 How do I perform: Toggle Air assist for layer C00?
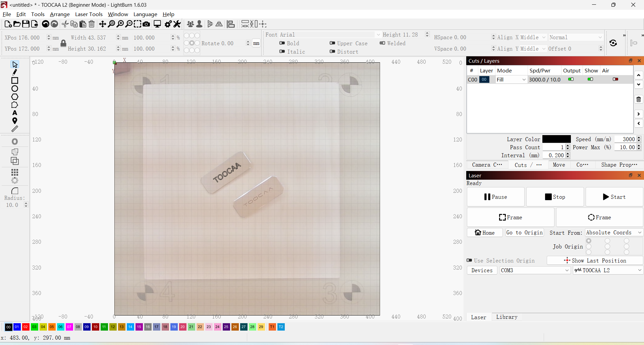(x=615, y=79)
